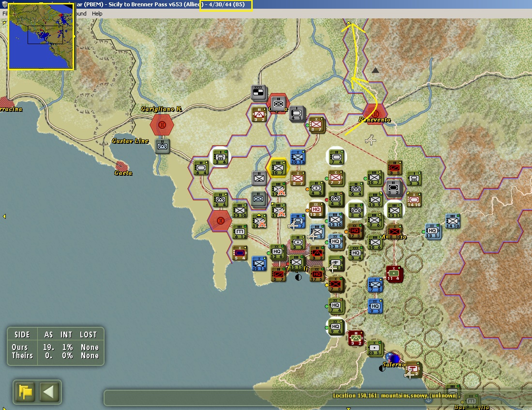Click the yellow flag button
The height and width of the screenshot is (410, 532).
26,392
